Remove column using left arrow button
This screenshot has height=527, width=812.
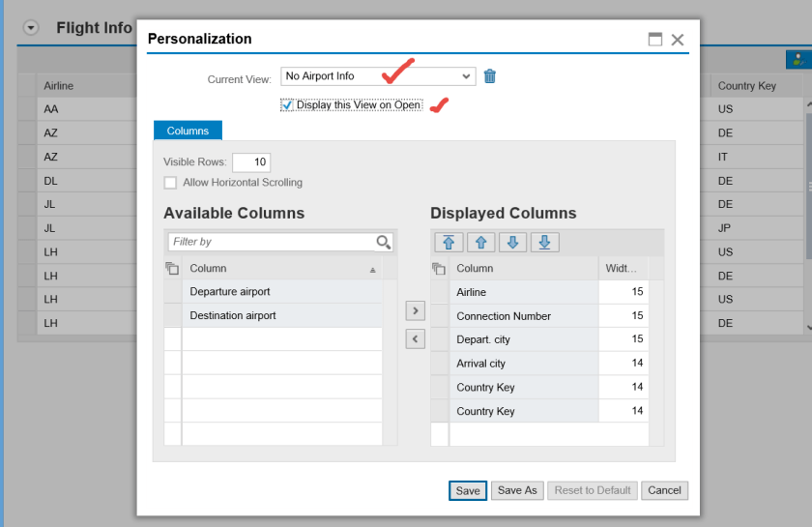tap(414, 338)
